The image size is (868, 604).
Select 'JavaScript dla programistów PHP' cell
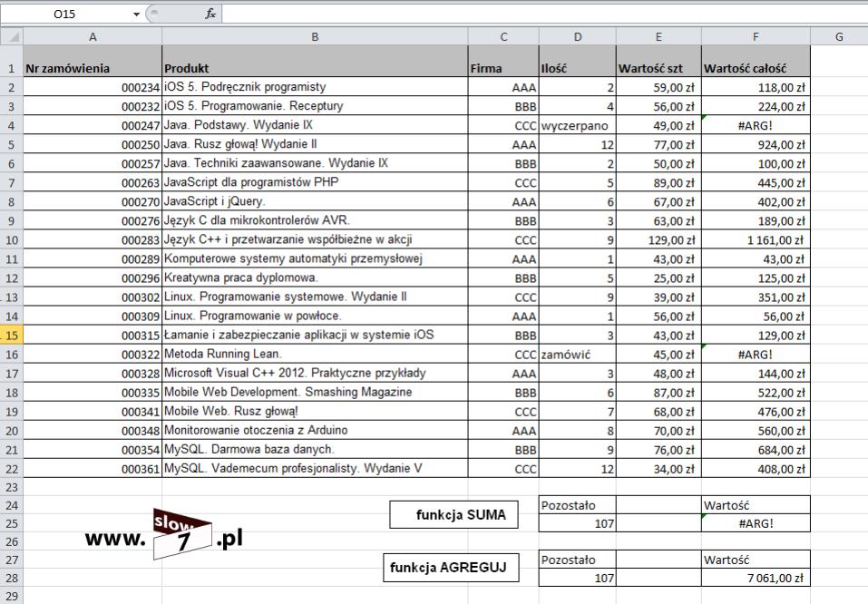tap(315, 182)
